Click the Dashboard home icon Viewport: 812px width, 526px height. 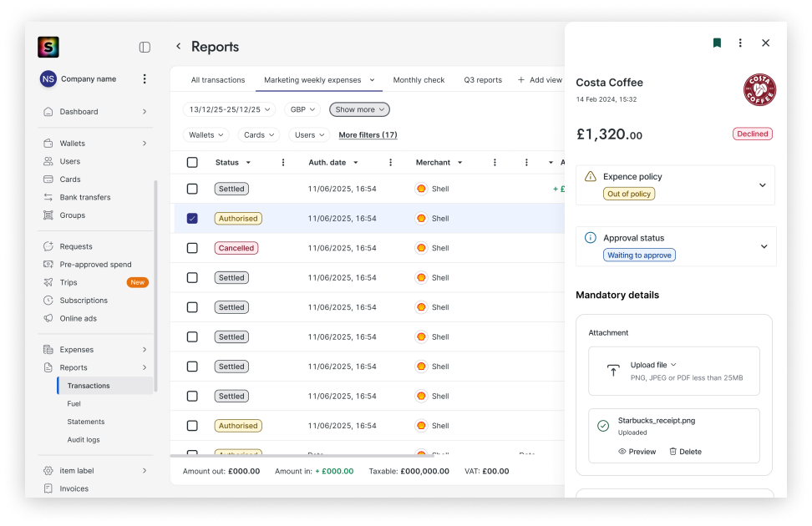pyautogui.click(x=48, y=111)
